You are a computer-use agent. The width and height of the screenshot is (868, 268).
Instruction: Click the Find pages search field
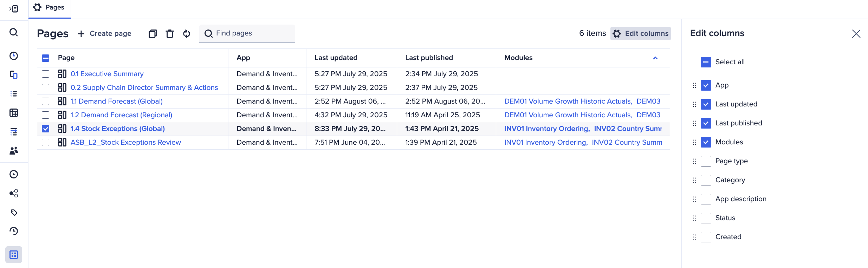[x=247, y=33]
